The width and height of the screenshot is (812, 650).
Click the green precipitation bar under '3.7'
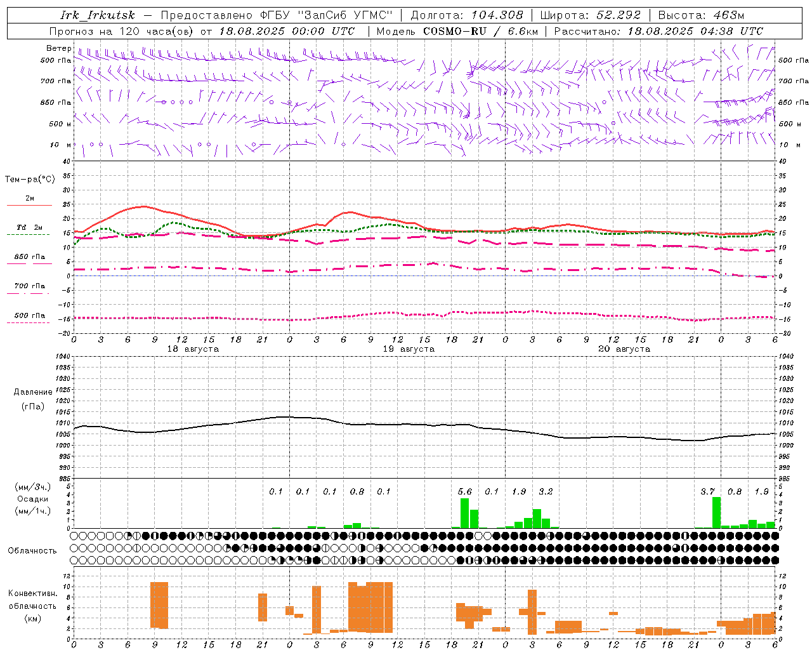(717, 513)
